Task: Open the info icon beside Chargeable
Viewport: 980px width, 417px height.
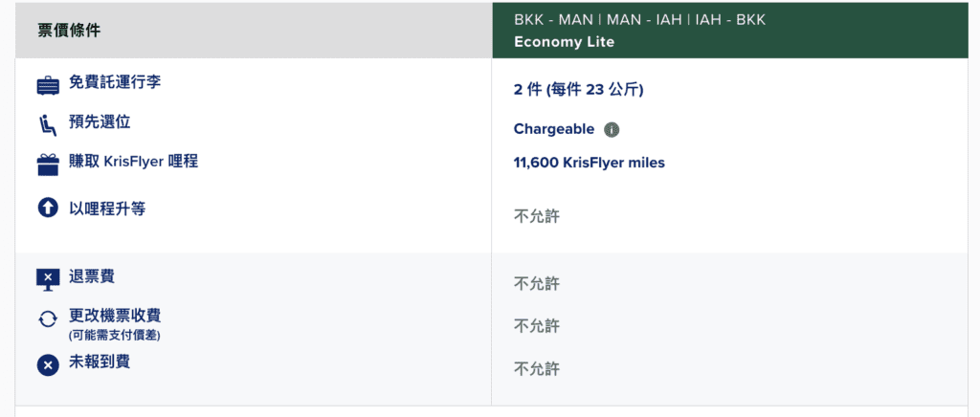Action: coord(612,130)
